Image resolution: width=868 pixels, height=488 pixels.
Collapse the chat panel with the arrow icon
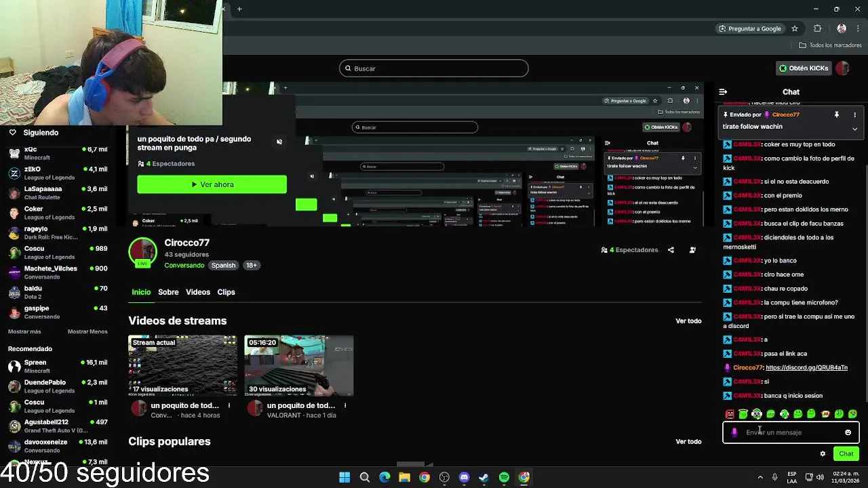click(723, 91)
